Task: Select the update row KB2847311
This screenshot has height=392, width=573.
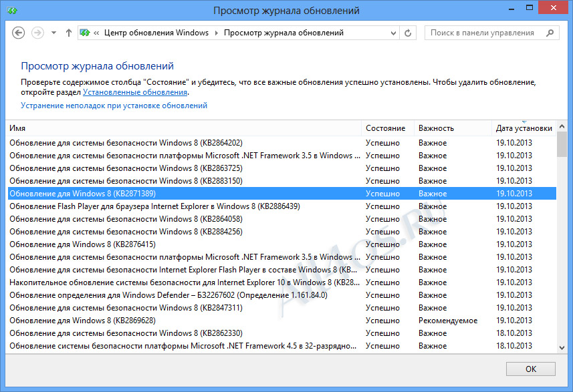Action: (281, 308)
